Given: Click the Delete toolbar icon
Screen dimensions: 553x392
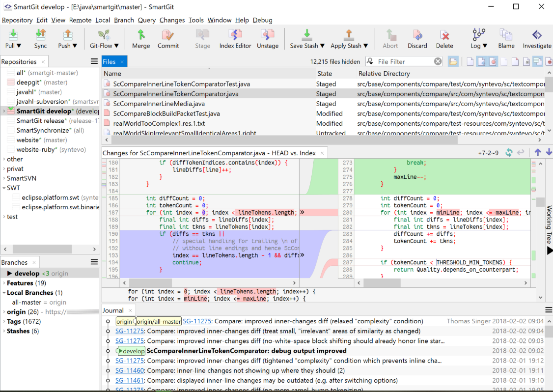Looking at the screenshot, I should coord(444,34).
